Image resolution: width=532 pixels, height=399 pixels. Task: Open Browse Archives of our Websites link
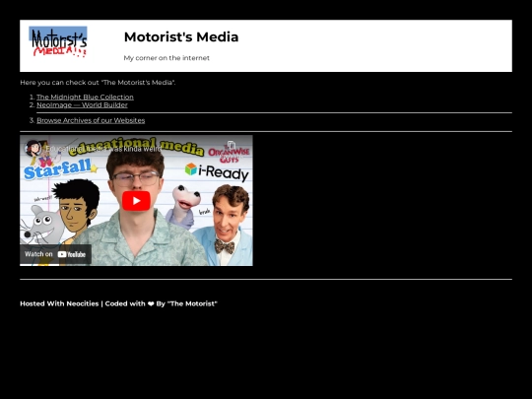click(91, 120)
